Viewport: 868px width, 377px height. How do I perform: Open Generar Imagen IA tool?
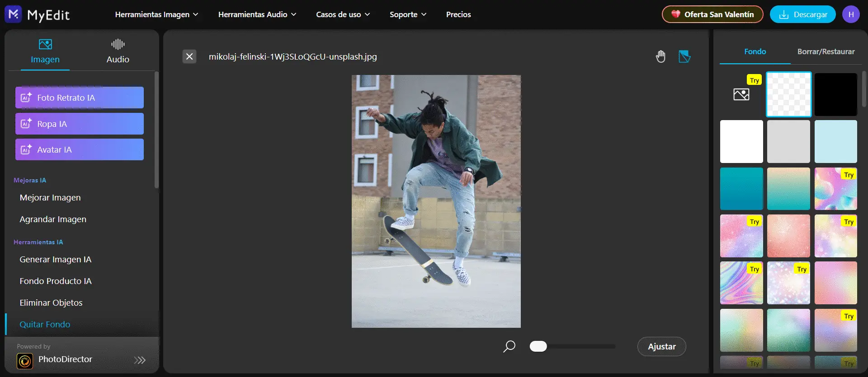point(56,259)
